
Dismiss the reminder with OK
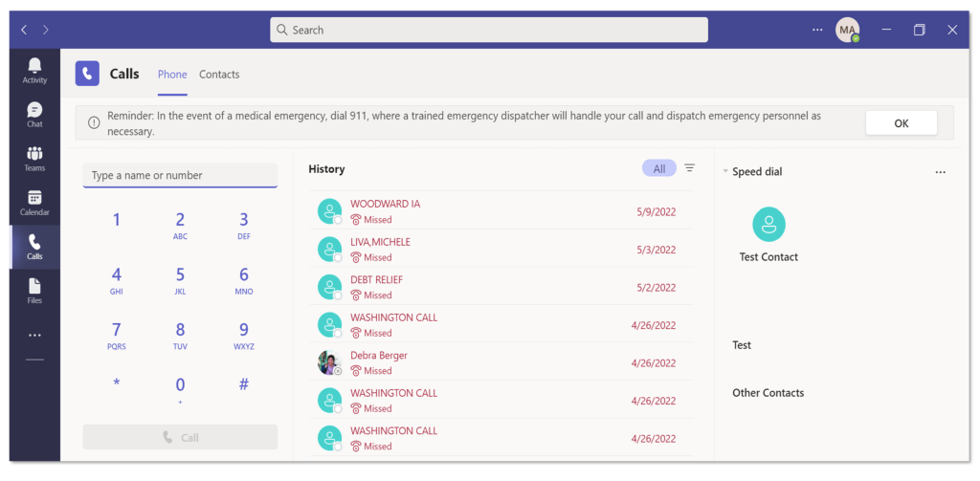[901, 123]
